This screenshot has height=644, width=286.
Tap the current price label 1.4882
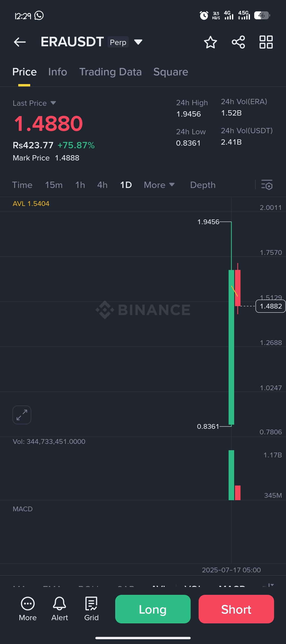(x=271, y=306)
